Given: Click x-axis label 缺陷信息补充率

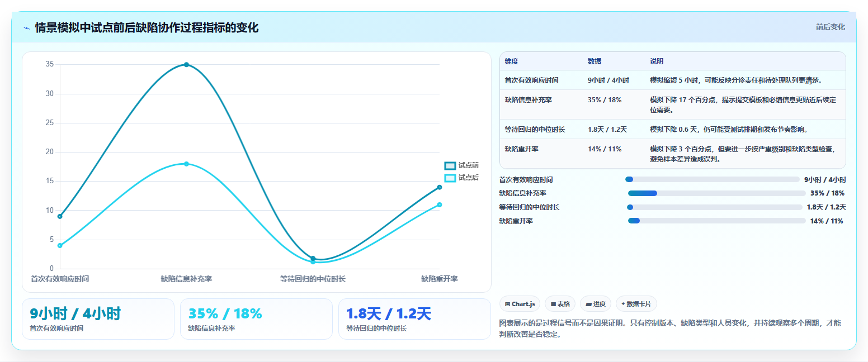Looking at the screenshot, I should 186,279.
